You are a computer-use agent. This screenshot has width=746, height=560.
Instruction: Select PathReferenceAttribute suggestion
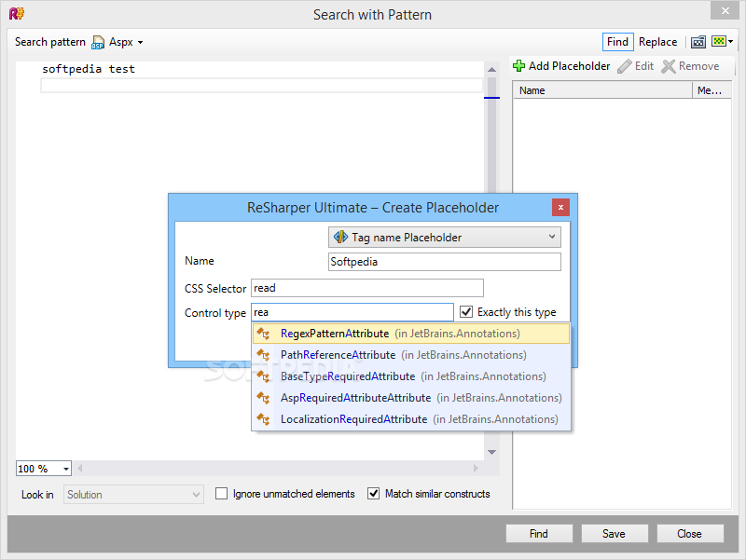click(411, 355)
